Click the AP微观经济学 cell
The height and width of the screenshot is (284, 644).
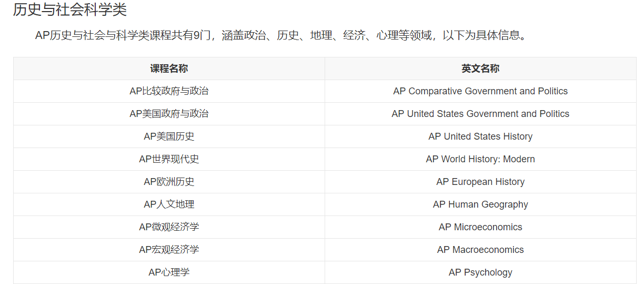click(169, 227)
